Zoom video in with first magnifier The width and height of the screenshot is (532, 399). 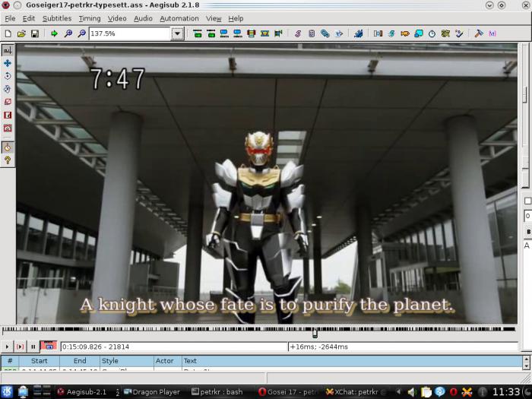[68, 33]
